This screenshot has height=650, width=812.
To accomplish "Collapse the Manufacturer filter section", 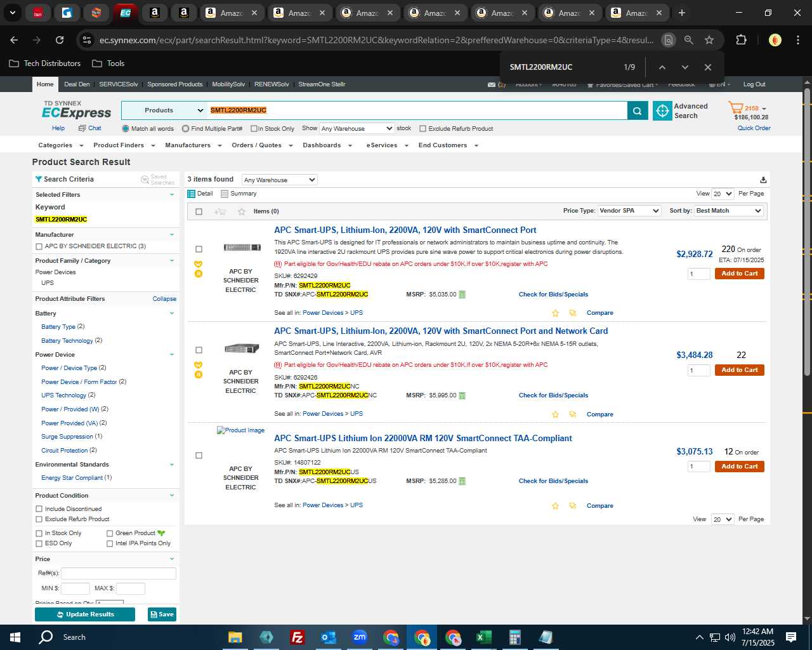I will (172, 235).
